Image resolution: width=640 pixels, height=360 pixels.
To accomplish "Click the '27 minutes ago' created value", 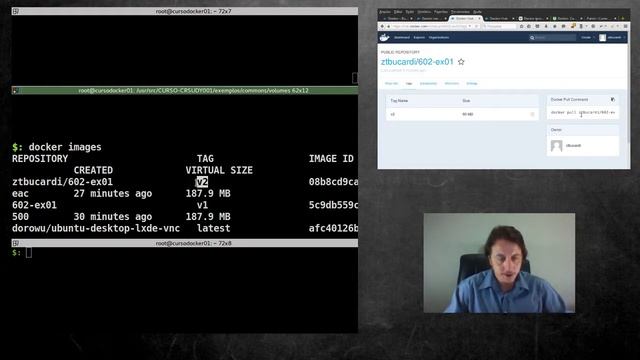I will point(113,193).
